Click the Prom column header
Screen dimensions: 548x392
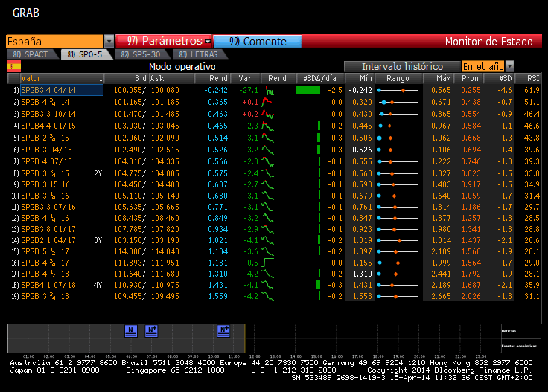point(471,79)
